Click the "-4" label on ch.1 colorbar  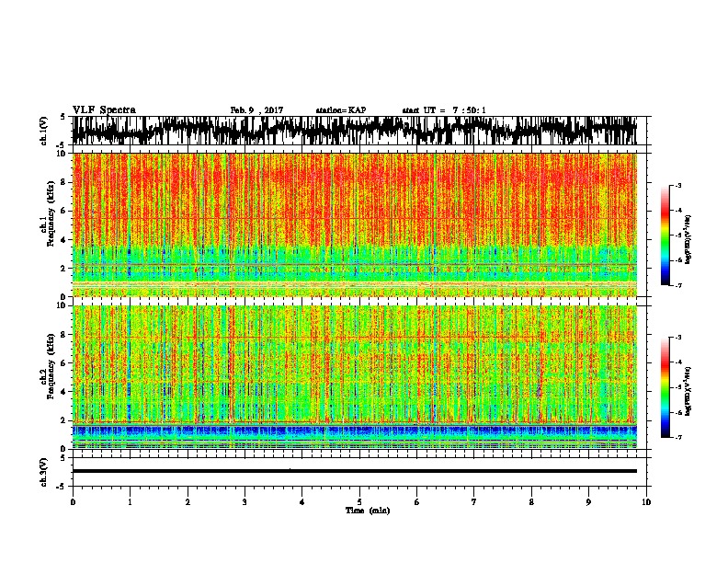tap(677, 211)
